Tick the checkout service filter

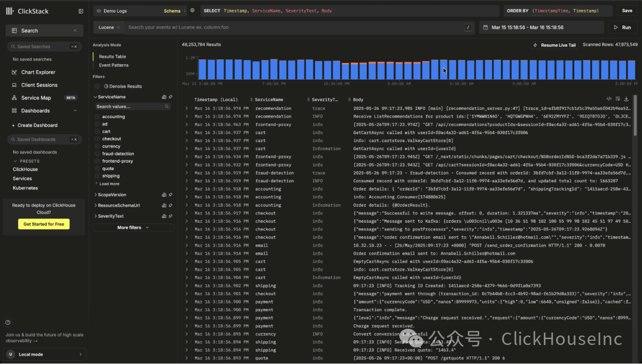[x=97, y=138]
